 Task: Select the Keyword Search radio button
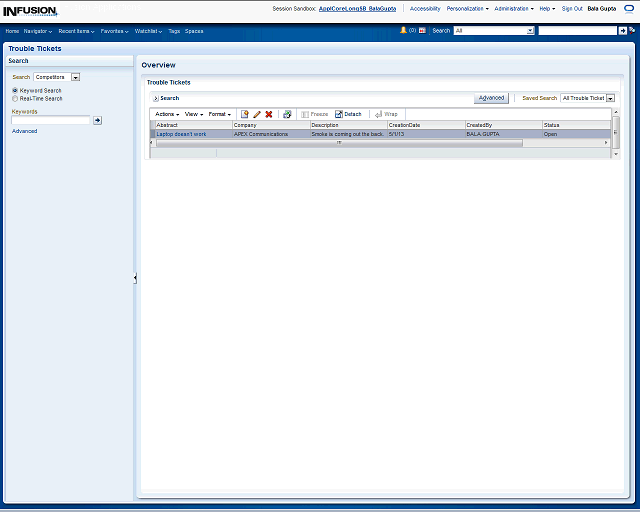[15, 91]
